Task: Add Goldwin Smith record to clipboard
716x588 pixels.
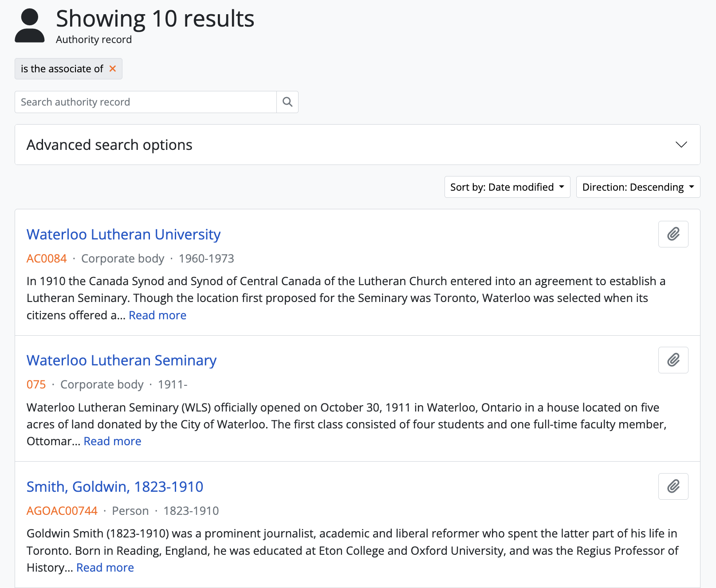Action: 673,486
